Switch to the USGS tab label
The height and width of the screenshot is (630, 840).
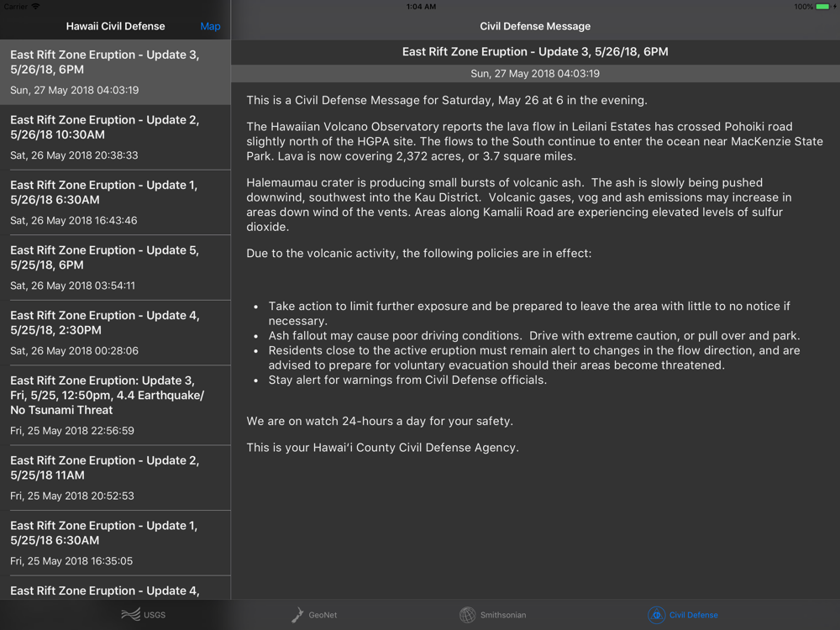tap(155, 615)
